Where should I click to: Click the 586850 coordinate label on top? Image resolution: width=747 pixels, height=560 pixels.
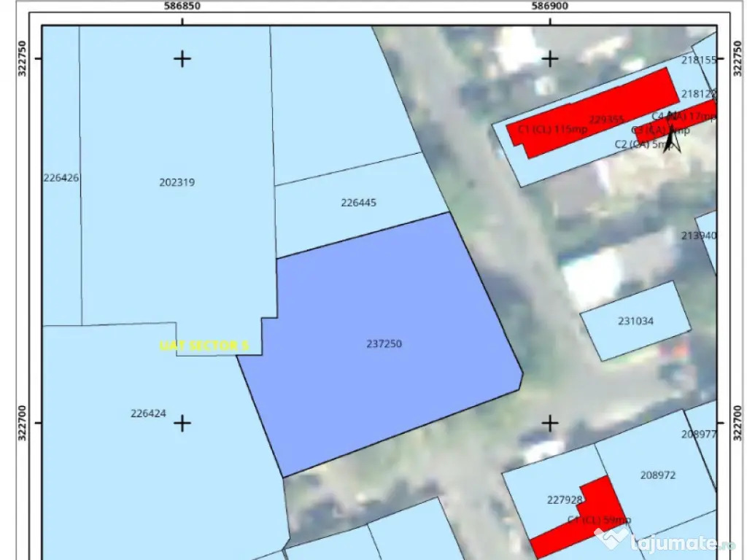click(182, 6)
